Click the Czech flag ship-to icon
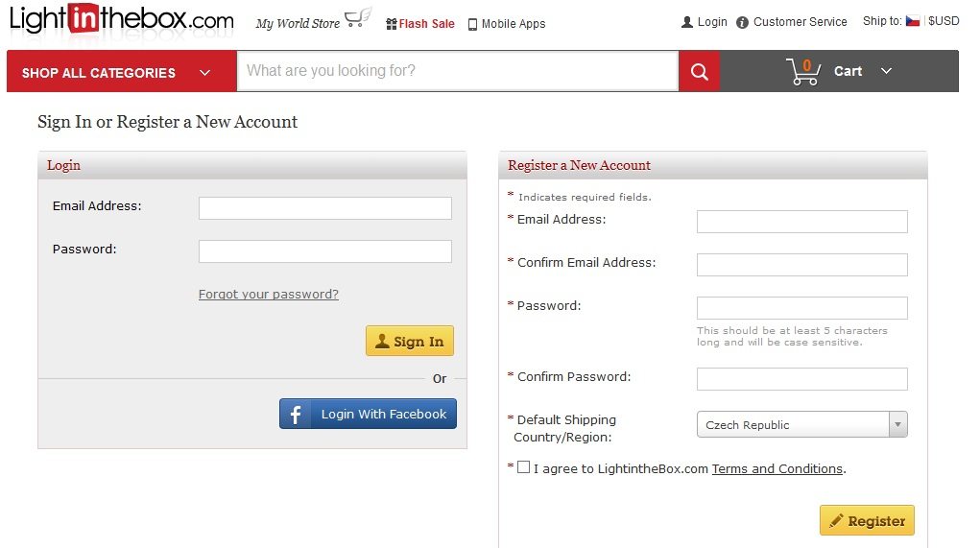Screen dimensions: 980x548 point(913,21)
